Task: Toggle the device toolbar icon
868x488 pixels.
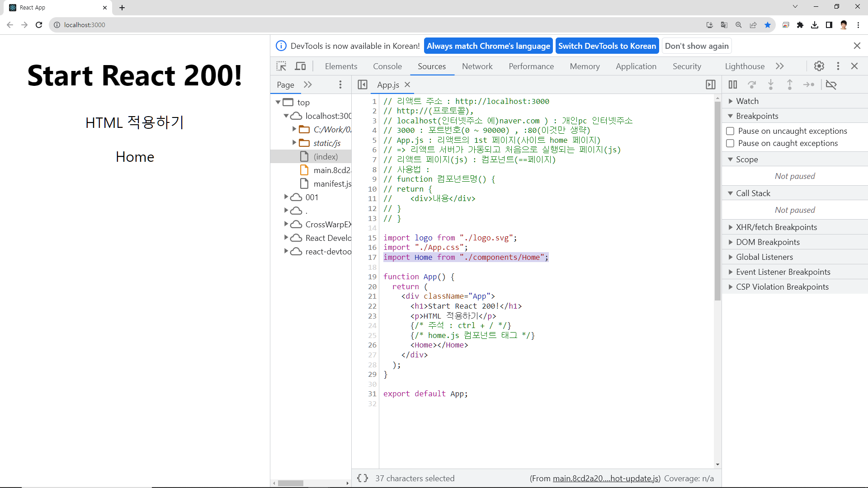Action: click(300, 66)
